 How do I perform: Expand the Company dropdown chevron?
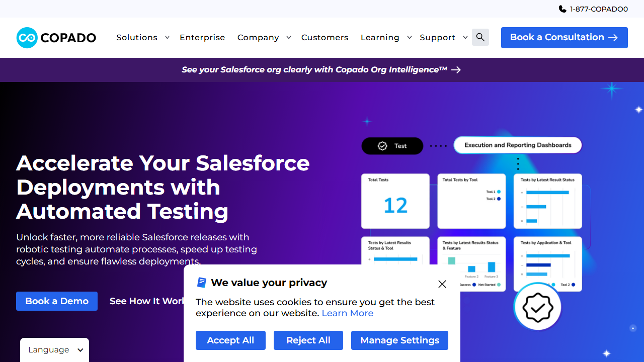point(289,38)
